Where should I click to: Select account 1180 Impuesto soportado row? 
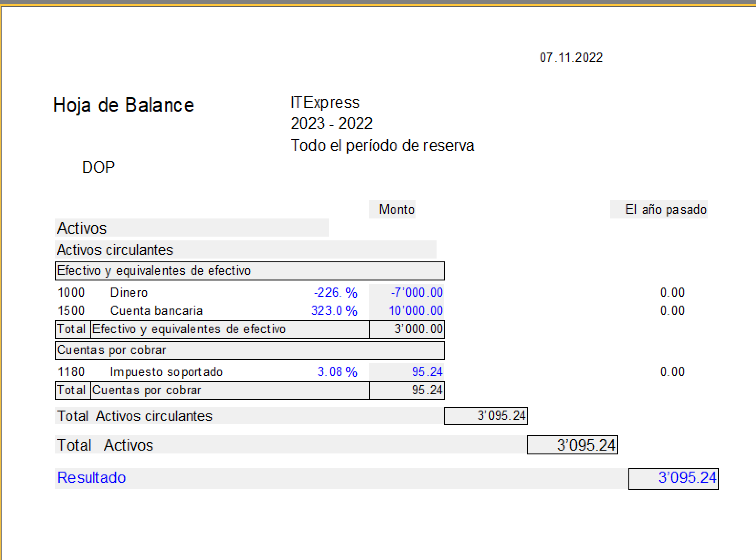[x=166, y=372]
